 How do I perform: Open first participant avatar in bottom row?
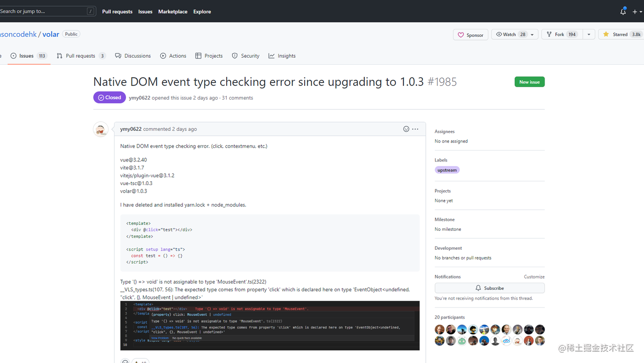[x=440, y=341]
